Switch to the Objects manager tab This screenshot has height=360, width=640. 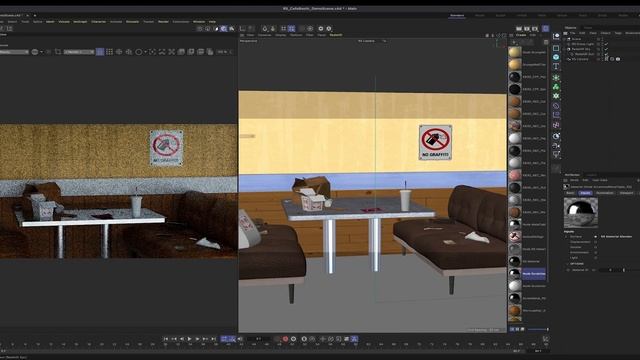pos(570,28)
